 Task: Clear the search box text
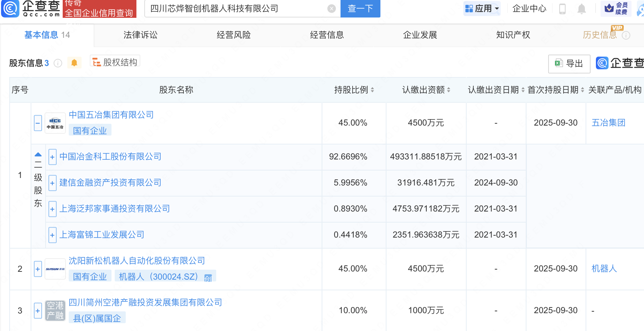[x=331, y=9]
